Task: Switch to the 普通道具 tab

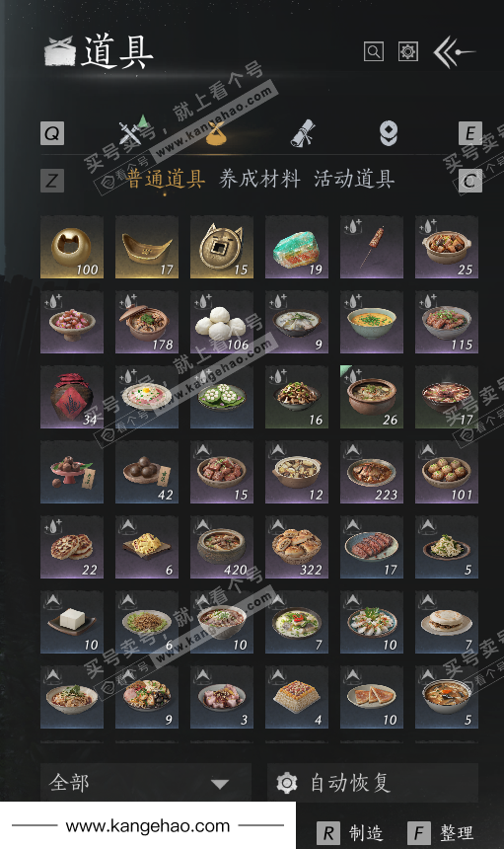Action: click(x=166, y=179)
